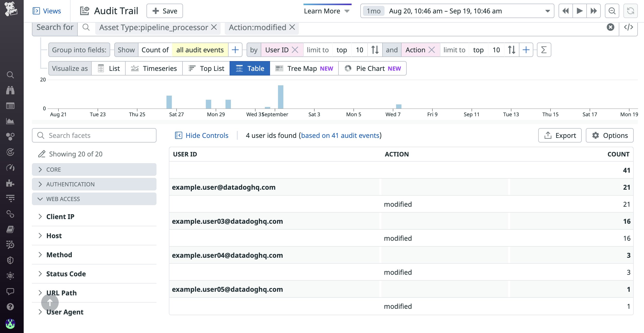Click the refresh icon in top bar
Screen dimensions: 644x333
coord(630,11)
